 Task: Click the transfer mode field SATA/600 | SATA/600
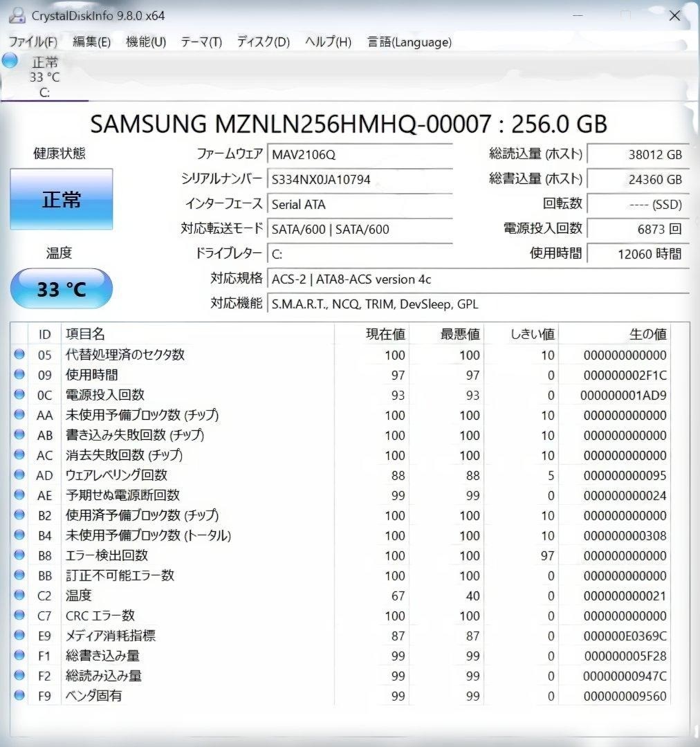(360, 229)
